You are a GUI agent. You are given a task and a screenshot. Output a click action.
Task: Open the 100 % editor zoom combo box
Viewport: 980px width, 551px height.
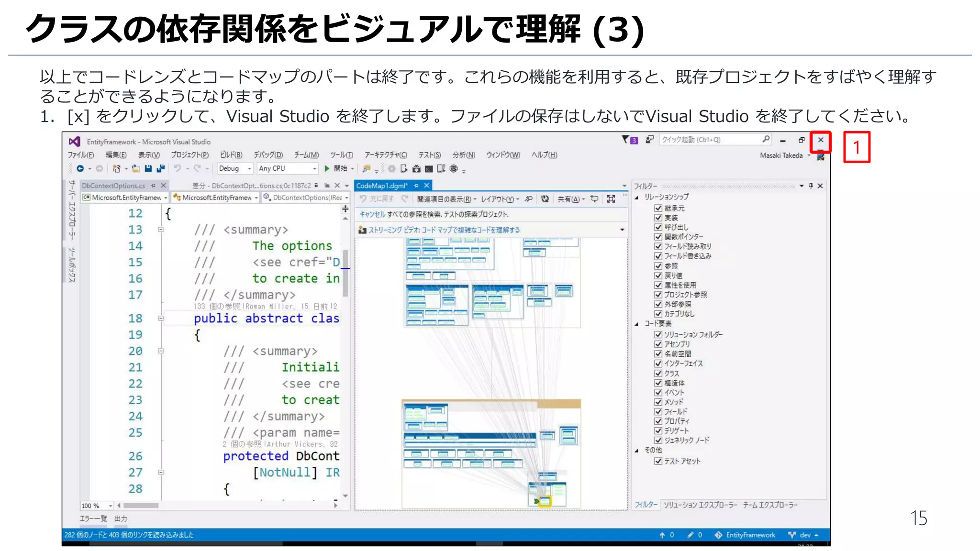97,506
